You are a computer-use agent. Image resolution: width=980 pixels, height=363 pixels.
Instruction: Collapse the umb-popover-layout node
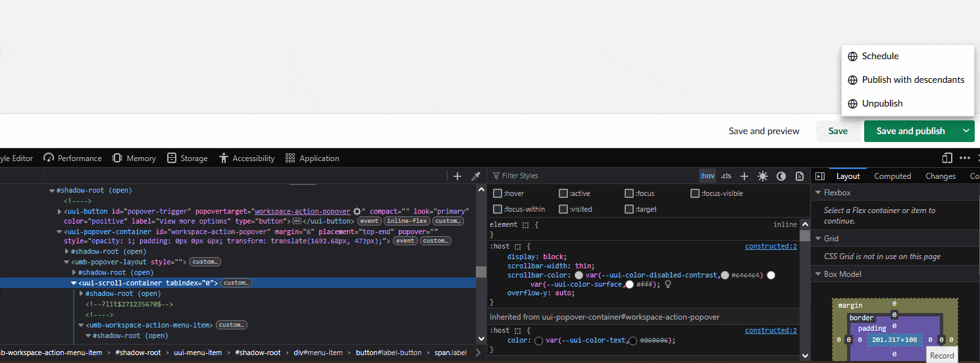66,262
